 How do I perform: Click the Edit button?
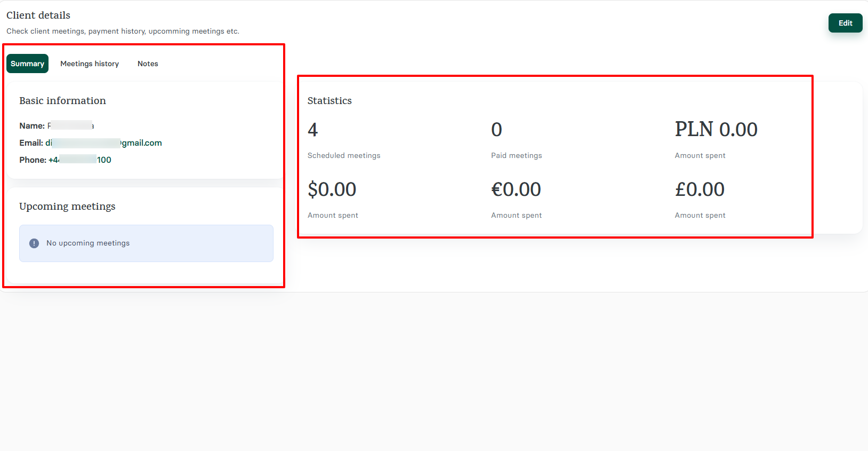coord(845,23)
